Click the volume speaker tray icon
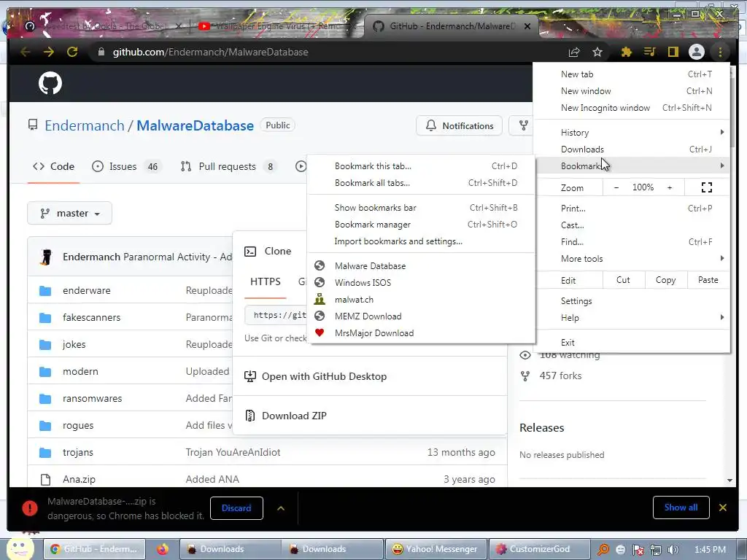Viewport: 747px width, 560px height. tap(673, 550)
